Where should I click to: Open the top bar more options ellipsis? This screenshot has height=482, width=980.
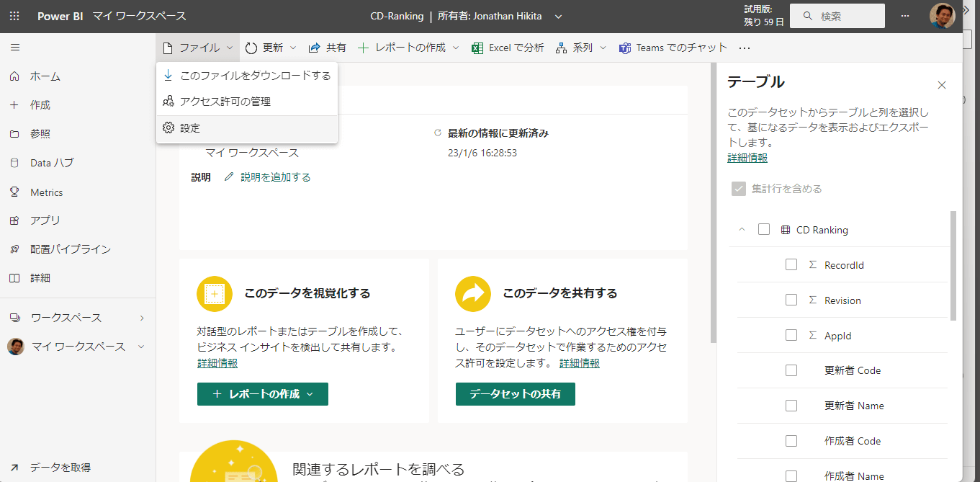(905, 16)
